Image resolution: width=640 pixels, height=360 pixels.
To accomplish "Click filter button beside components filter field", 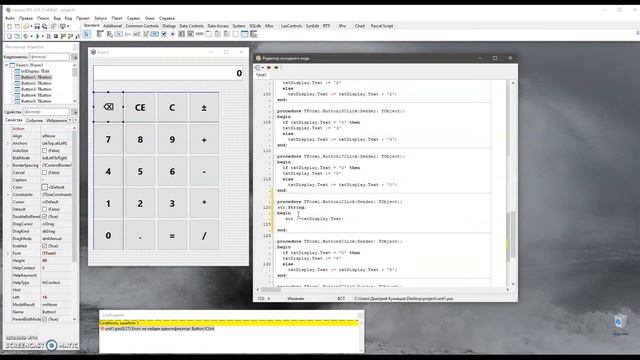I will (x=74, y=57).
